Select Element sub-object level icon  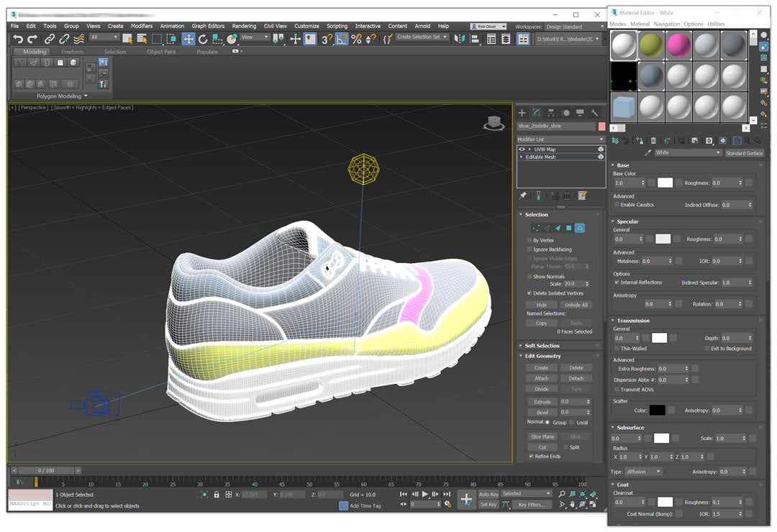tap(580, 228)
